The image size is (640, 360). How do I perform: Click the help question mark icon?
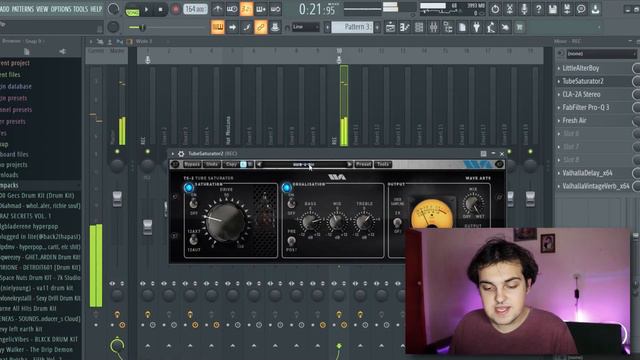538,9
